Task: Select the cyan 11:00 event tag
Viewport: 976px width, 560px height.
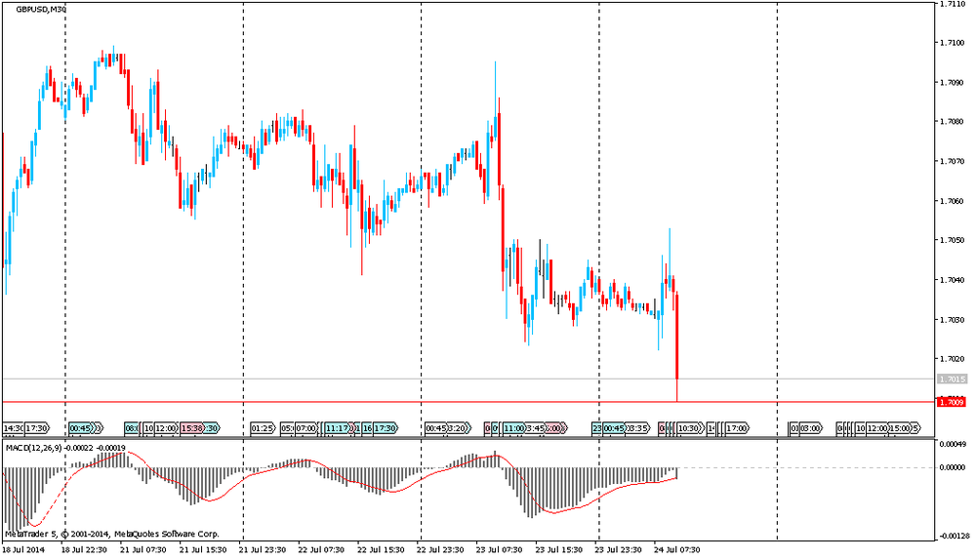Action: [x=513, y=427]
